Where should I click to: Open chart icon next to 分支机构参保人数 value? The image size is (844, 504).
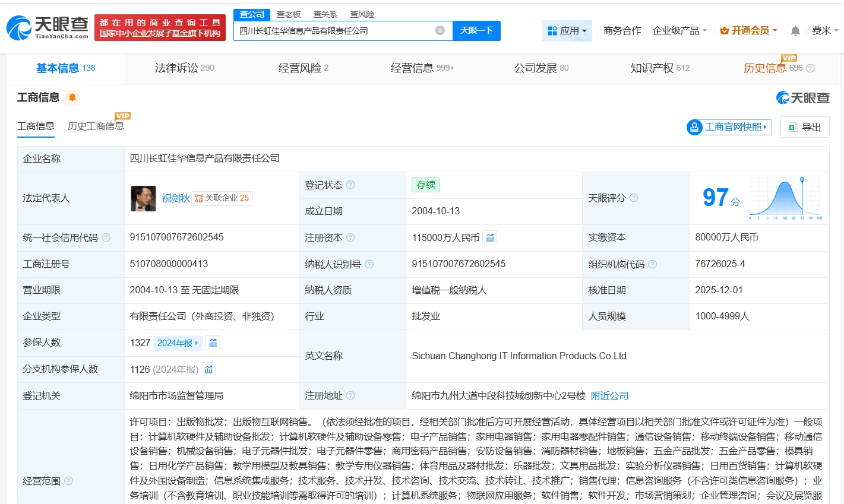208,370
